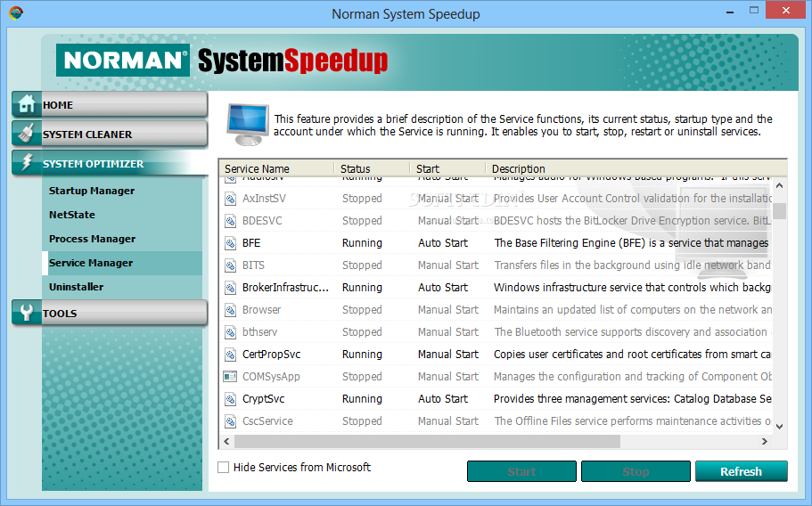This screenshot has width=812, height=506.
Task: Click the monitor icon beside description
Action: [x=247, y=125]
